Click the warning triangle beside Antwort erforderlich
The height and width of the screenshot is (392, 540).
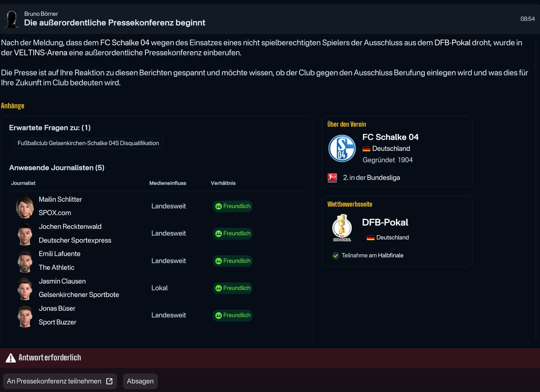coord(11,358)
